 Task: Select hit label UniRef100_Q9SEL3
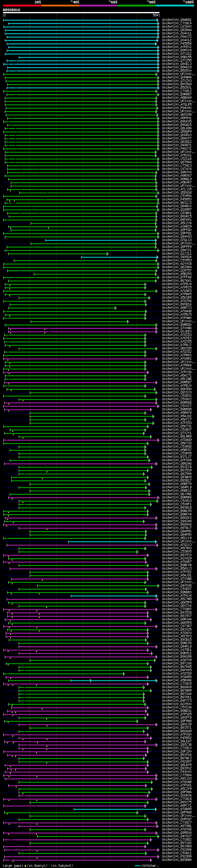(177, 64)
